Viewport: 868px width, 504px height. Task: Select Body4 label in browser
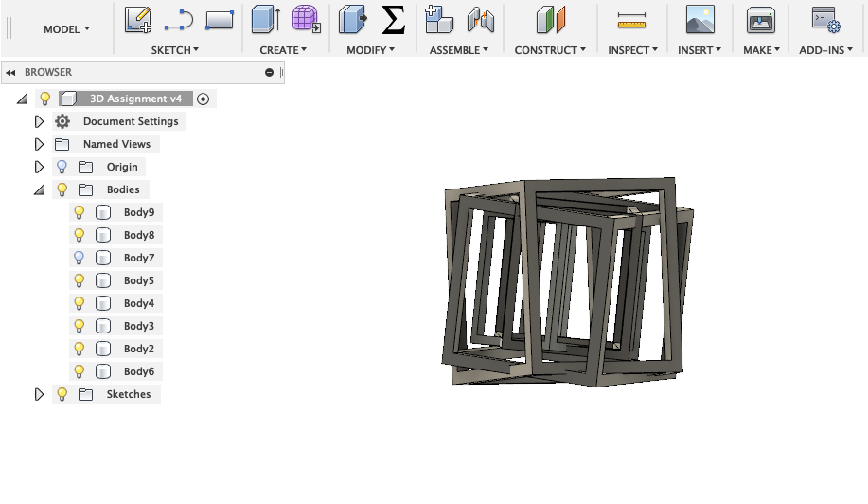tap(139, 303)
